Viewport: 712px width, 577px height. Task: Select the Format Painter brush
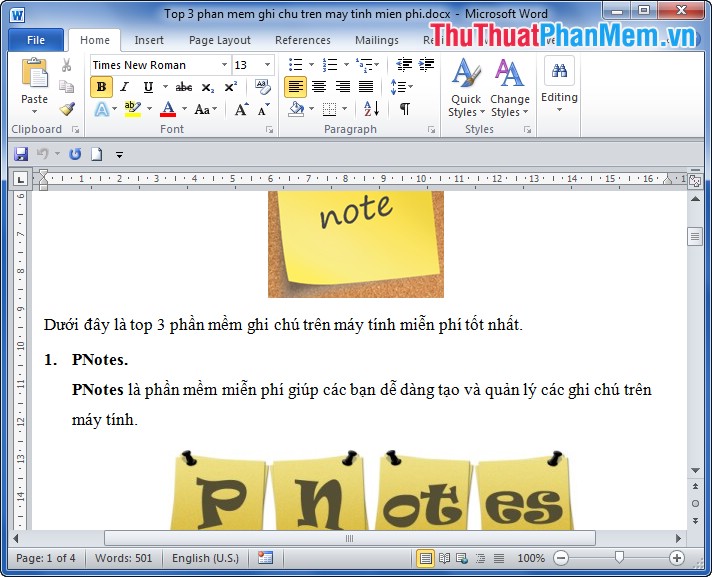tap(67, 109)
